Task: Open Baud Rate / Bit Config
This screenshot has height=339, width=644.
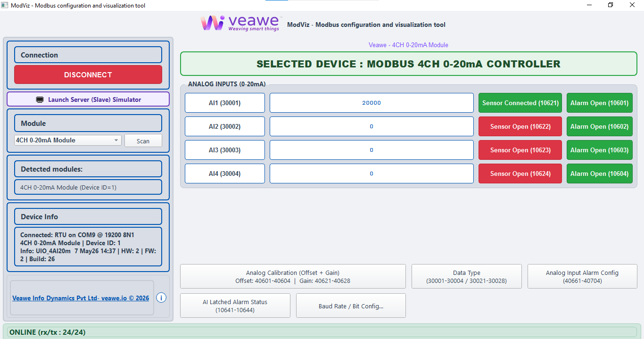Action: tap(351, 306)
